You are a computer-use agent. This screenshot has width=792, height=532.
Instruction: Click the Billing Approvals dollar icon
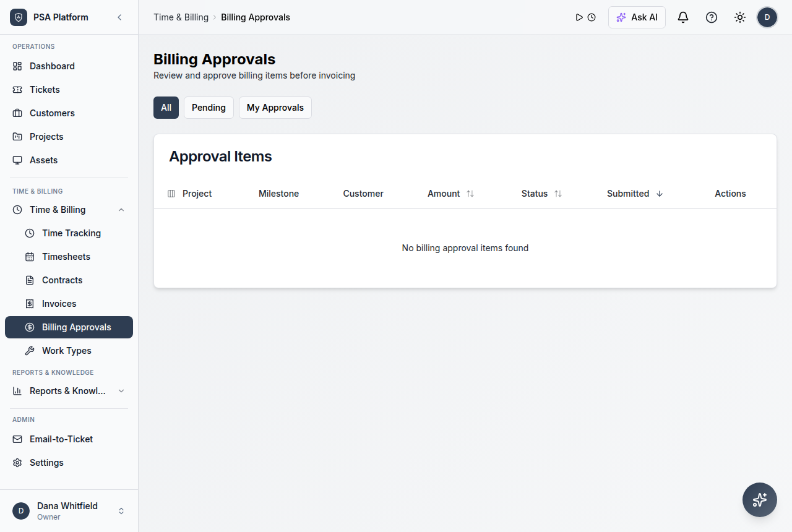[x=30, y=327]
